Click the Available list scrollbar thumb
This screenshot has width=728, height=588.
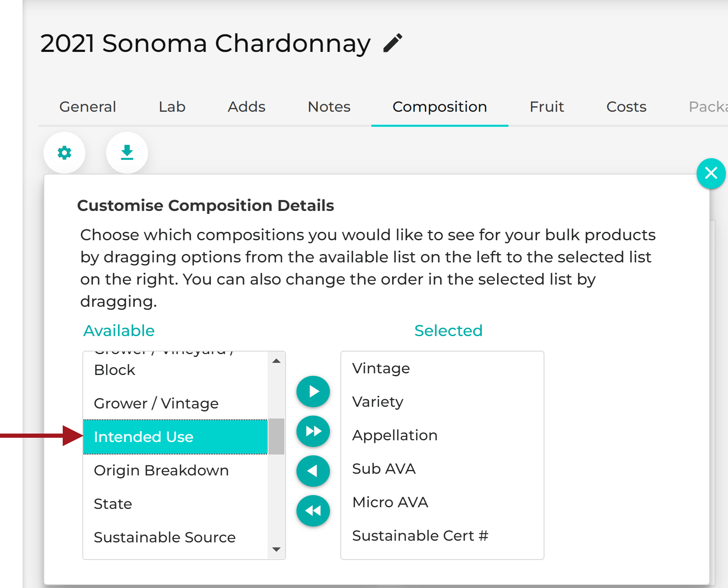276,436
